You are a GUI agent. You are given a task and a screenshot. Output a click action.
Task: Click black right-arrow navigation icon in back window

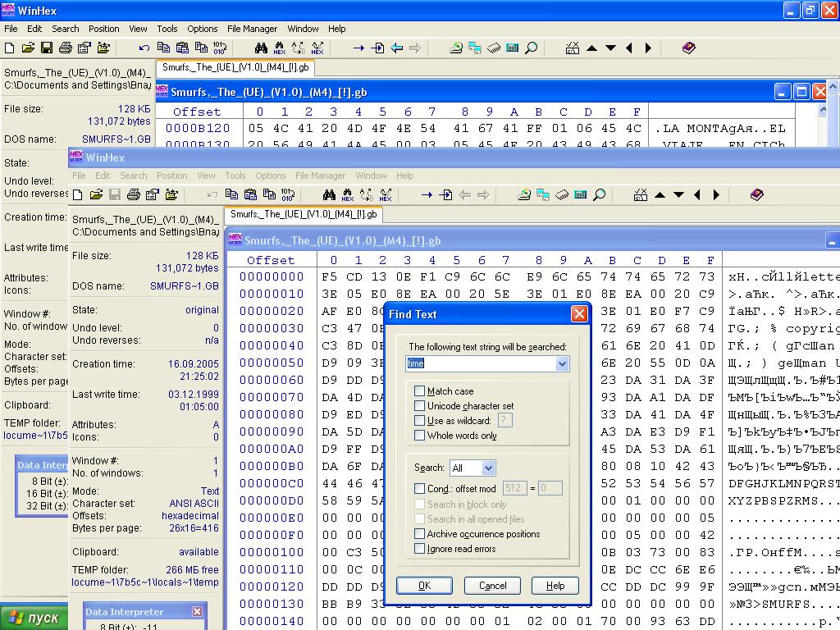(x=648, y=48)
